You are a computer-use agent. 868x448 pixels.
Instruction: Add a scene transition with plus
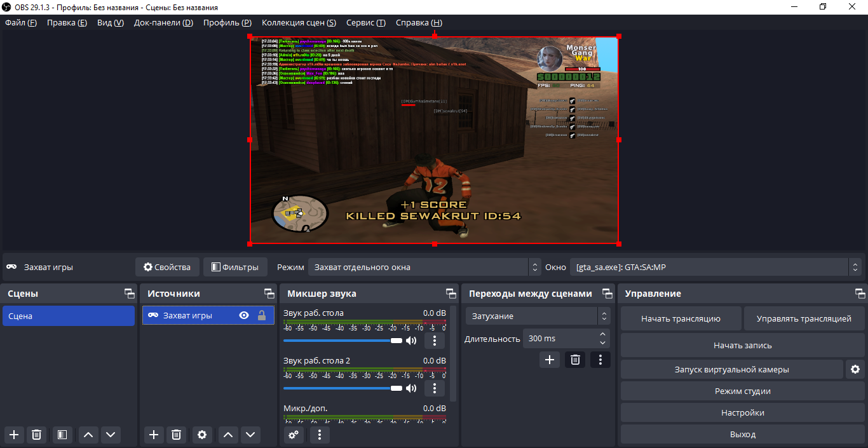(x=550, y=360)
